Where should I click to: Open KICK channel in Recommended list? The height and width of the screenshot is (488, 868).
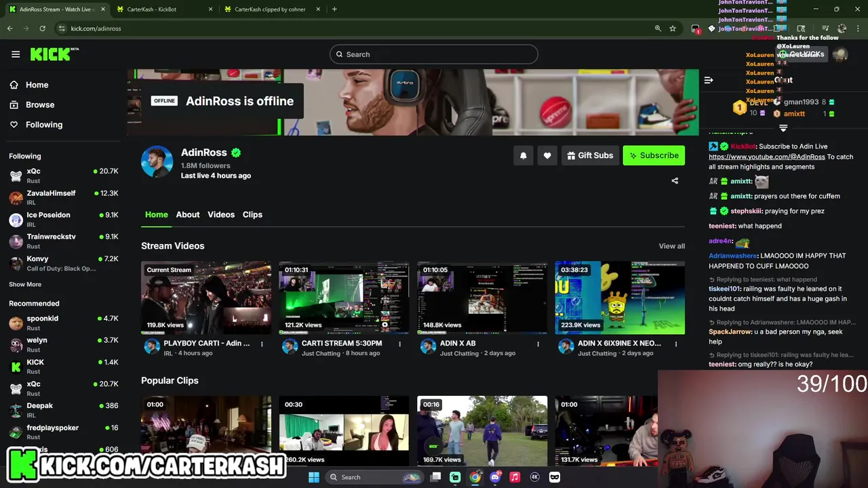(x=64, y=367)
